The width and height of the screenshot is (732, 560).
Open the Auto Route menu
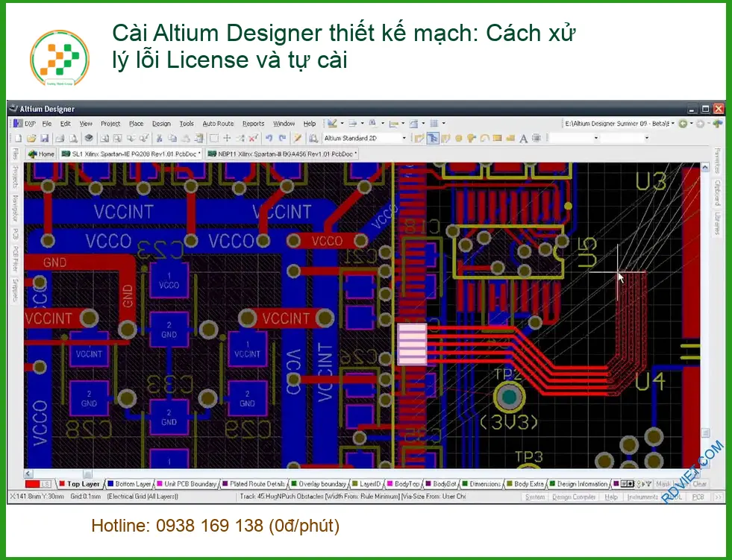pos(218,124)
